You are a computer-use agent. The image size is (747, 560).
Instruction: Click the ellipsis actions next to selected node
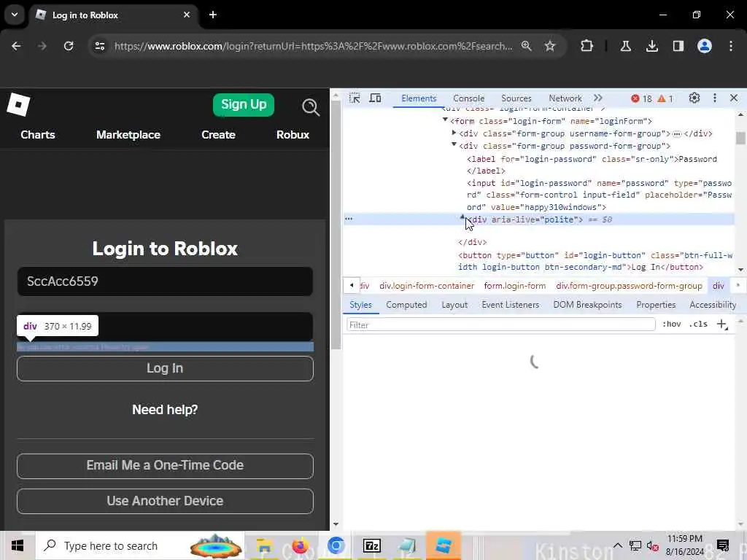point(349,219)
